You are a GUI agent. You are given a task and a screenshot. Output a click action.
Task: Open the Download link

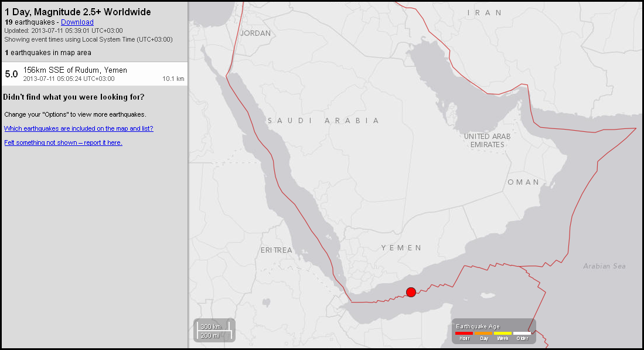77,22
